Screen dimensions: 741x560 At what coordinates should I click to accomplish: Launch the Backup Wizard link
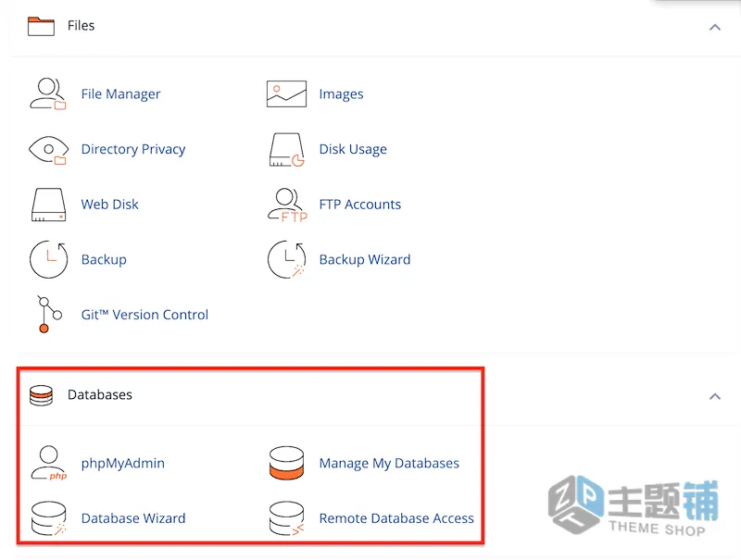click(x=365, y=259)
